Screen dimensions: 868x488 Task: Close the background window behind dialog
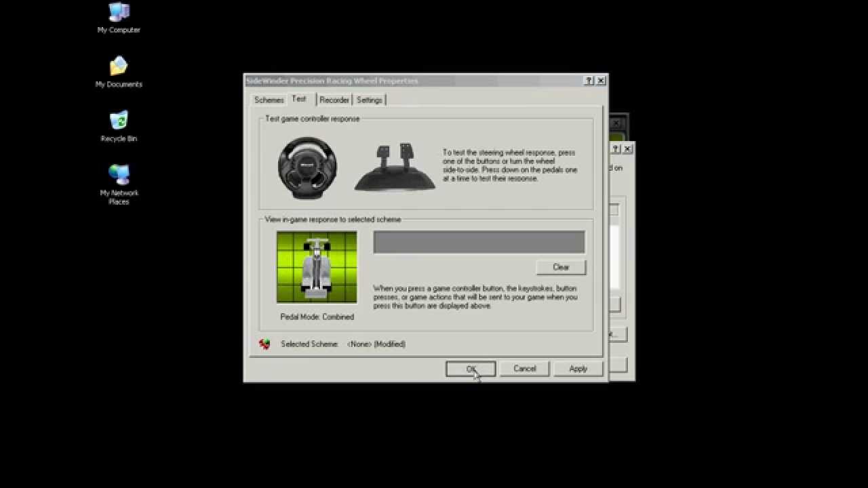[628, 148]
